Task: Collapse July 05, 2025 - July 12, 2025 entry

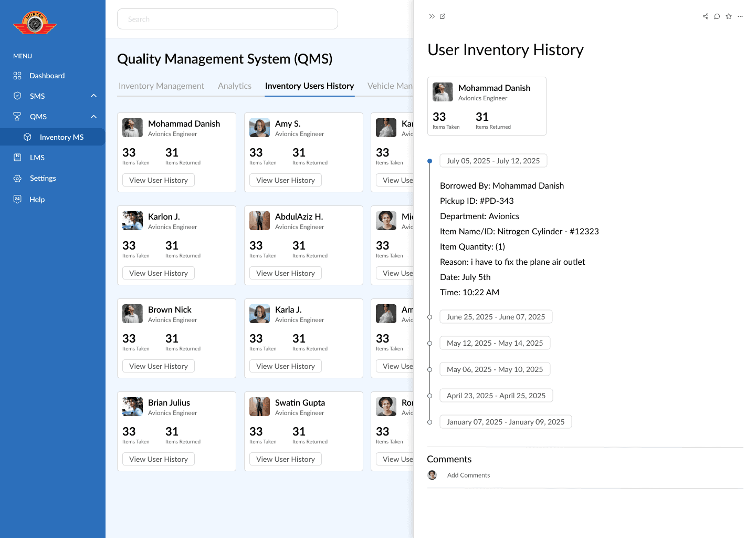Action: click(x=493, y=161)
